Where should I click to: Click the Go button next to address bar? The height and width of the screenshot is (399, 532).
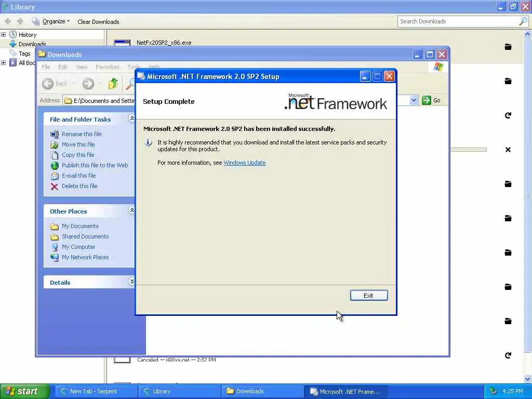431,100
